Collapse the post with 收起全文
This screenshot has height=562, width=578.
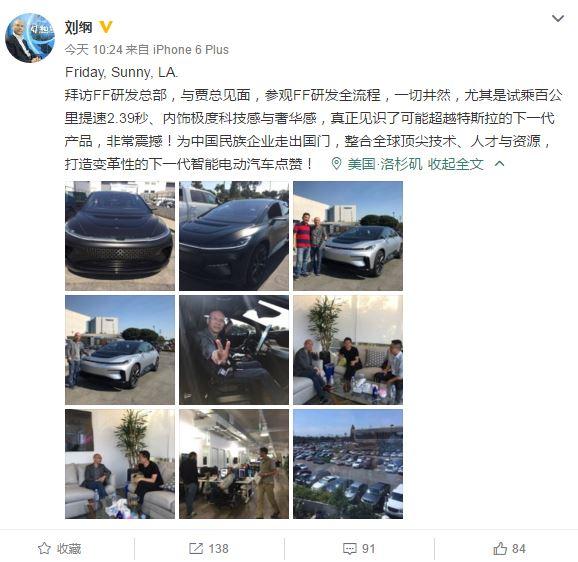[455, 164]
